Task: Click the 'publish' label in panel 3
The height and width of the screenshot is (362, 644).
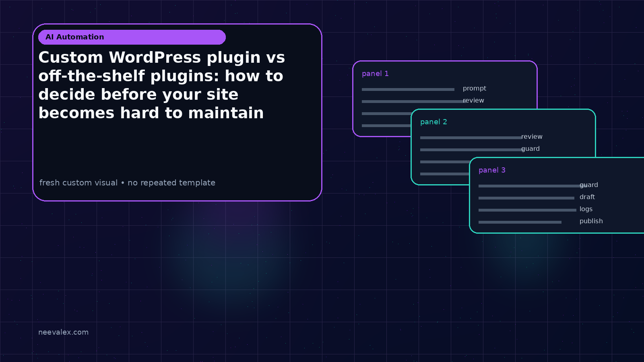Action: coord(591,221)
